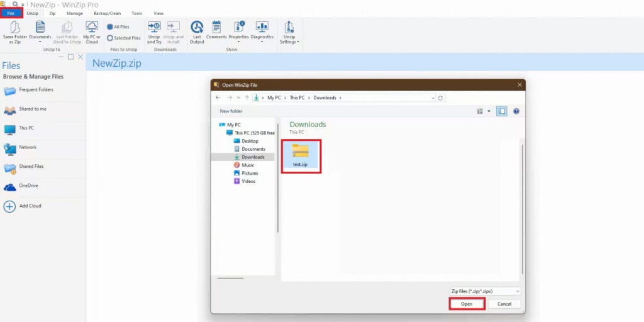644x322 pixels.
Task: Expand the address bar path history dropdown
Action: 433,98
